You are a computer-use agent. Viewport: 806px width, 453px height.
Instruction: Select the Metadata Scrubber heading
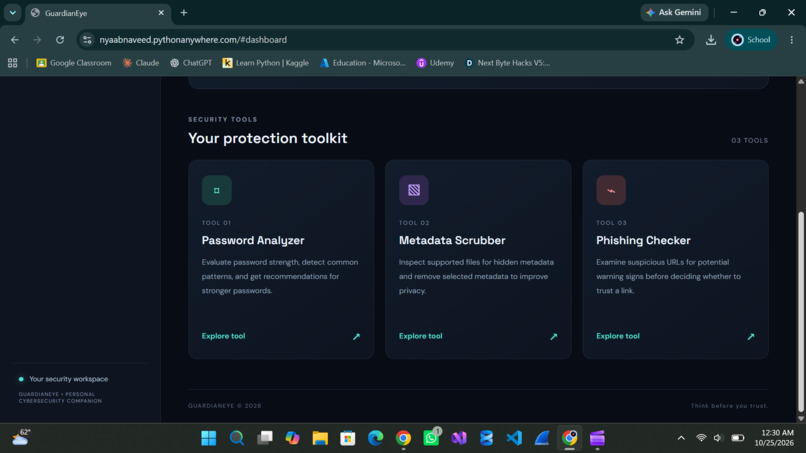[x=452, y=240]
